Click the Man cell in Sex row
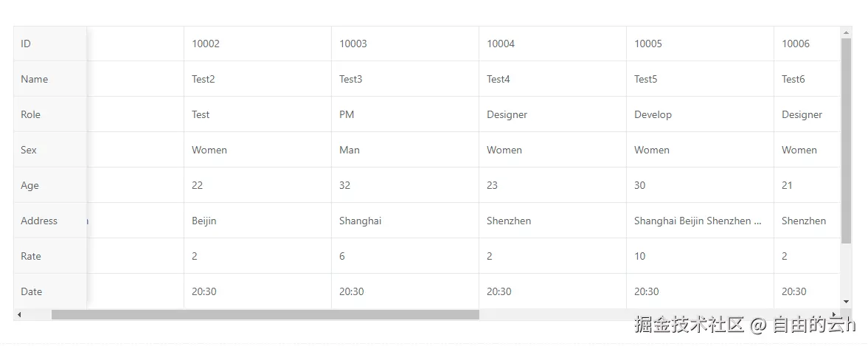Image resolution: width=868 pixels, height=346 pixels. [404, 150]
